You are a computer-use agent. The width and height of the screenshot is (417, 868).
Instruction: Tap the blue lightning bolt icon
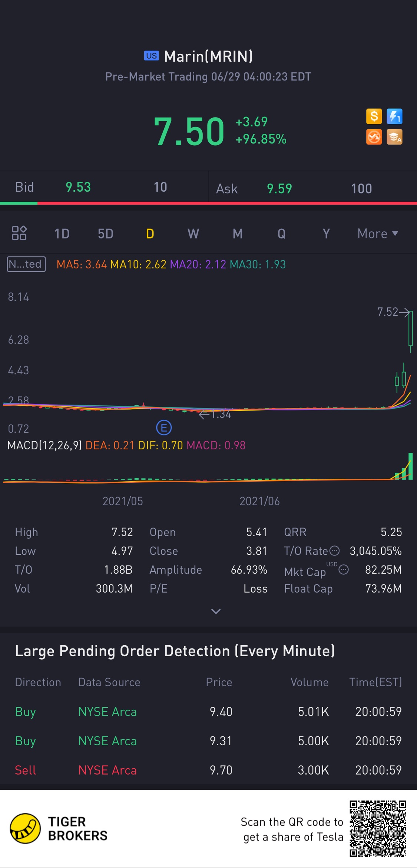click(394, 116)
